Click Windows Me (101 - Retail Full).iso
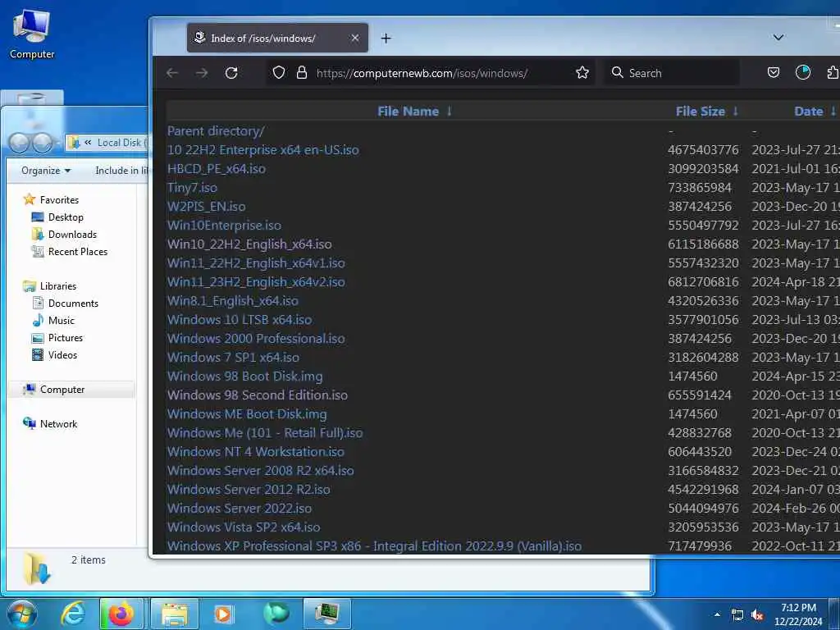Image resolution: width=840 pixels, height=630 pixels. [x=265, y=433]
